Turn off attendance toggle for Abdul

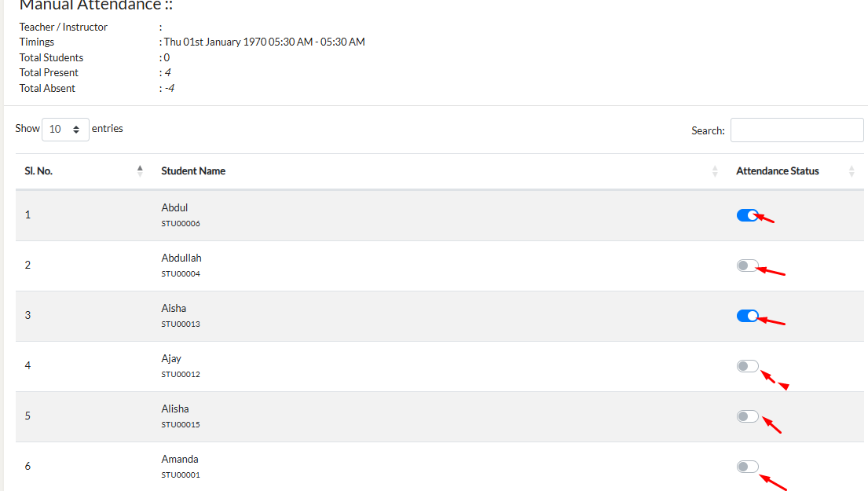pyautogui.click(x=747, y=215)
